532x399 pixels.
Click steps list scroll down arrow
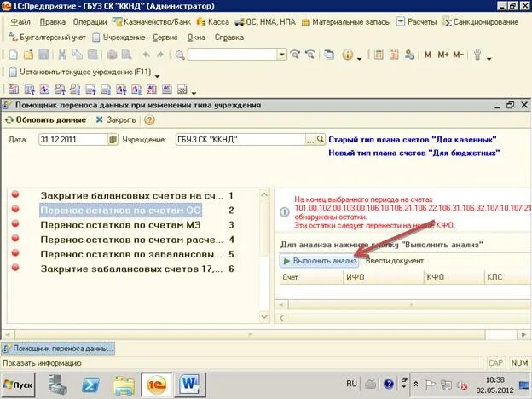coord(264,316)
